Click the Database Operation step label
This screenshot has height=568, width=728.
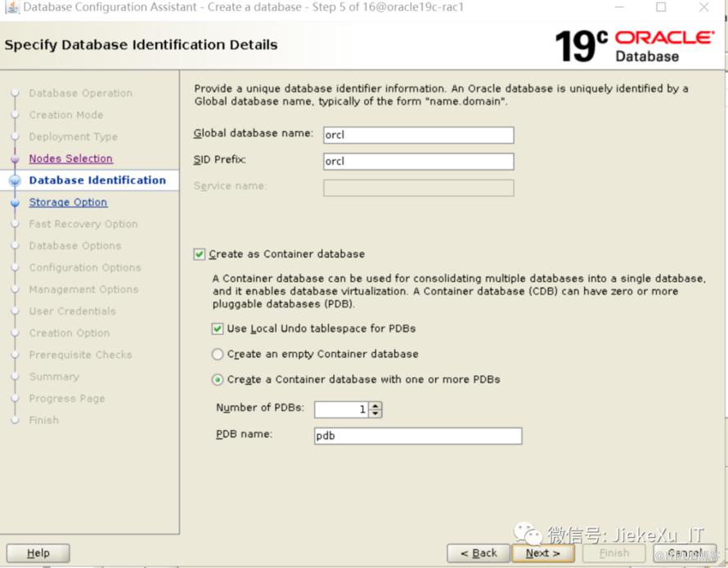pos(80,93)
